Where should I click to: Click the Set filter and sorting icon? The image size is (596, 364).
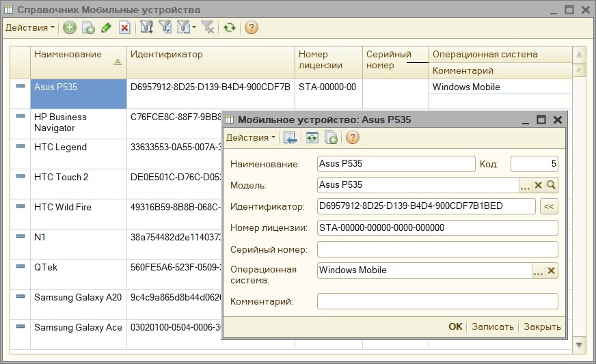coord(147,27)
